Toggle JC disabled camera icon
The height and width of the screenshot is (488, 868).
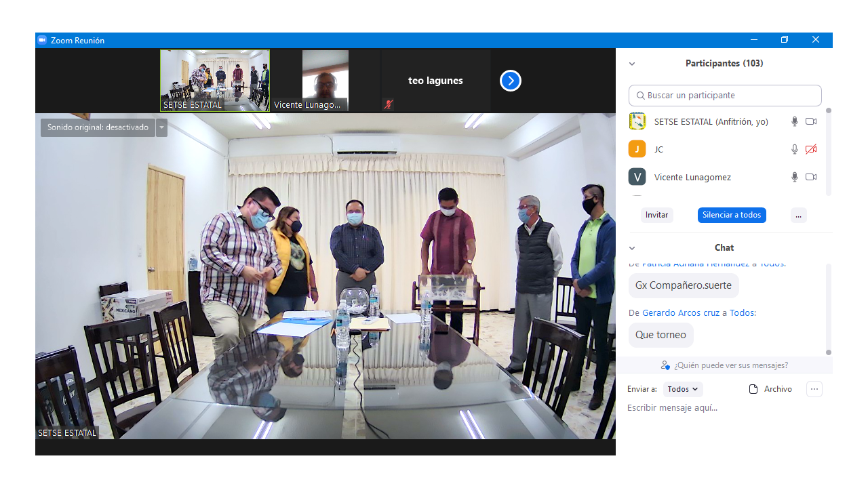[x=811, y=149]
